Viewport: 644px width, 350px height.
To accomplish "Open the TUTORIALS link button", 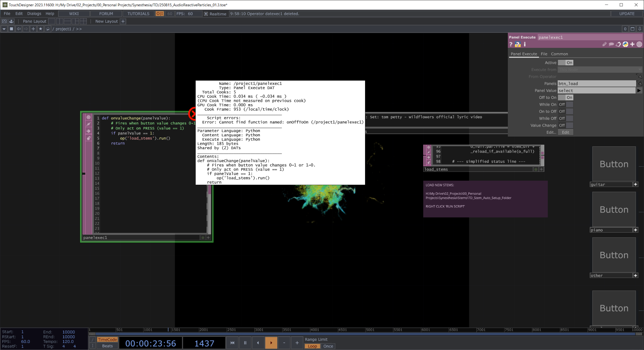I will [x=138, y=14].
